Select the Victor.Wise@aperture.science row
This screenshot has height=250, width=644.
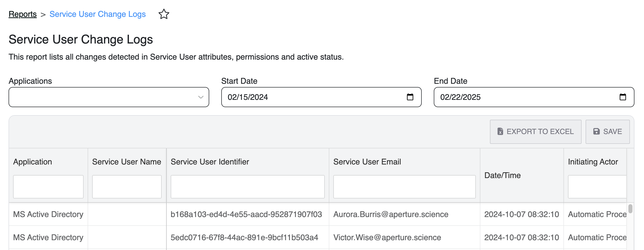(x=387, y=237)
